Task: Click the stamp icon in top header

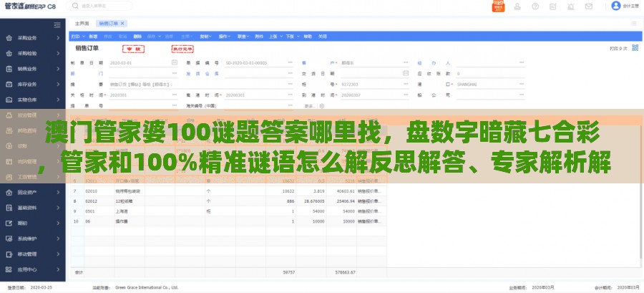Action: [x=517, y=6]
